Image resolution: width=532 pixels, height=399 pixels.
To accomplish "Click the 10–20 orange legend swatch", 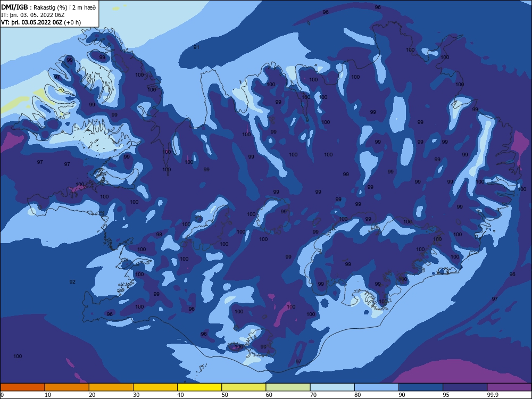I will click(67, 387).
